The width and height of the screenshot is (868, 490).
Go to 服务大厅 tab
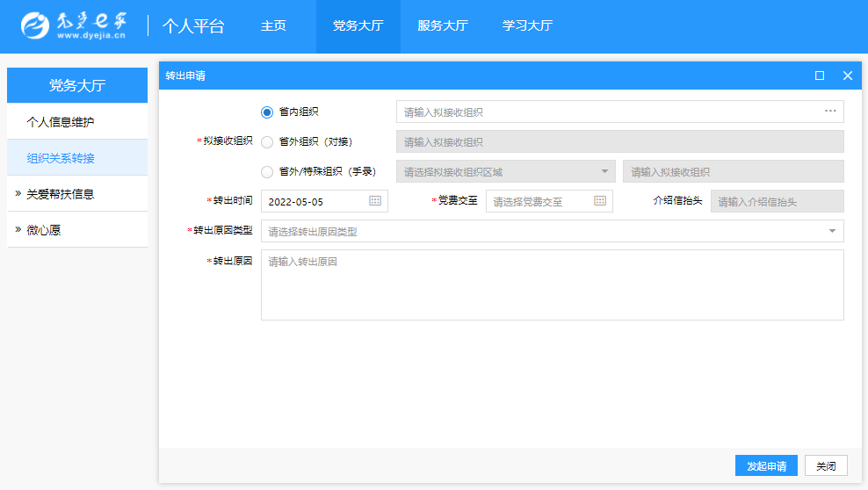(443, 26)
